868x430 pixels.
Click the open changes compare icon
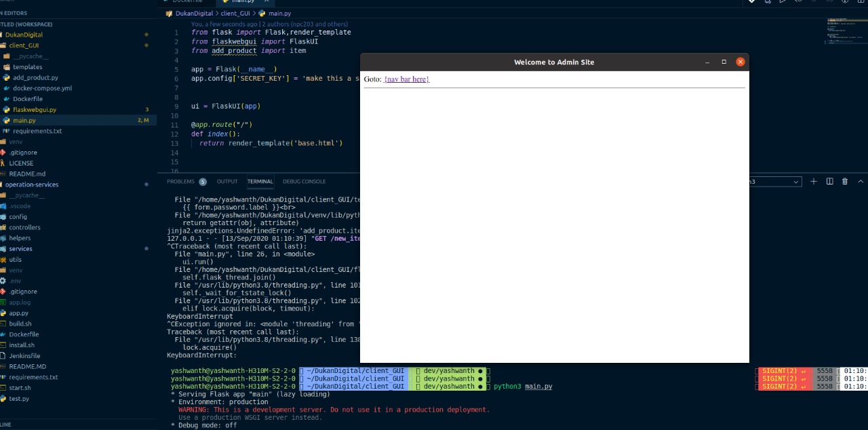pos(767,2)
